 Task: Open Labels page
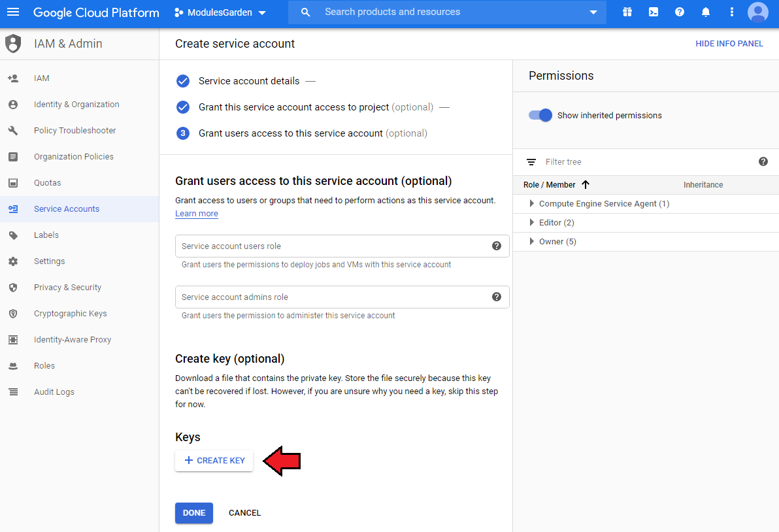tap(46, 235)
